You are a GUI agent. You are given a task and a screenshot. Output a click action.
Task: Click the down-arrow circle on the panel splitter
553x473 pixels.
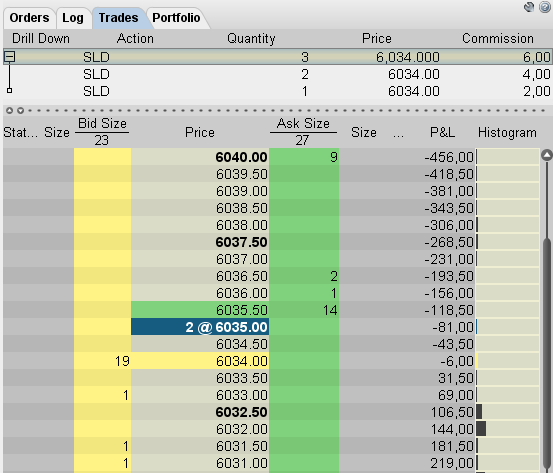click(21, 111)
